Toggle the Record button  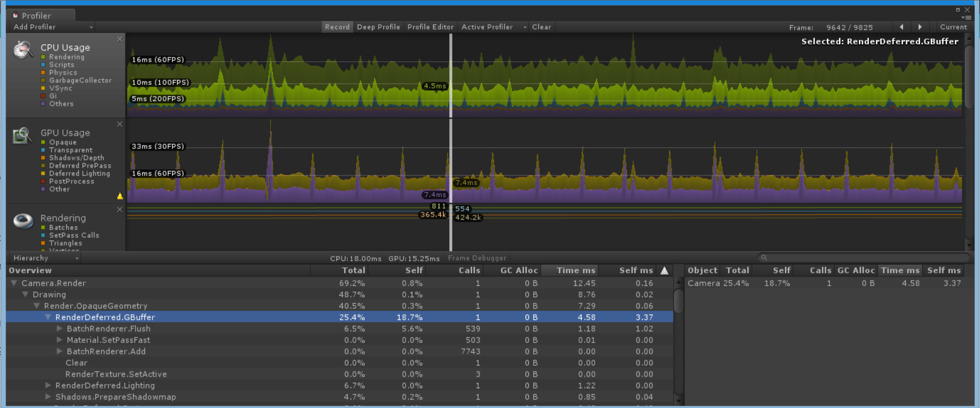click(337, 27)
